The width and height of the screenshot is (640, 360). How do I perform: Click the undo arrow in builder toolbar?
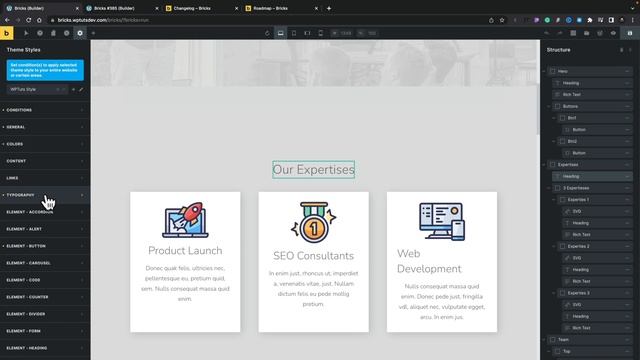[547, 33]
